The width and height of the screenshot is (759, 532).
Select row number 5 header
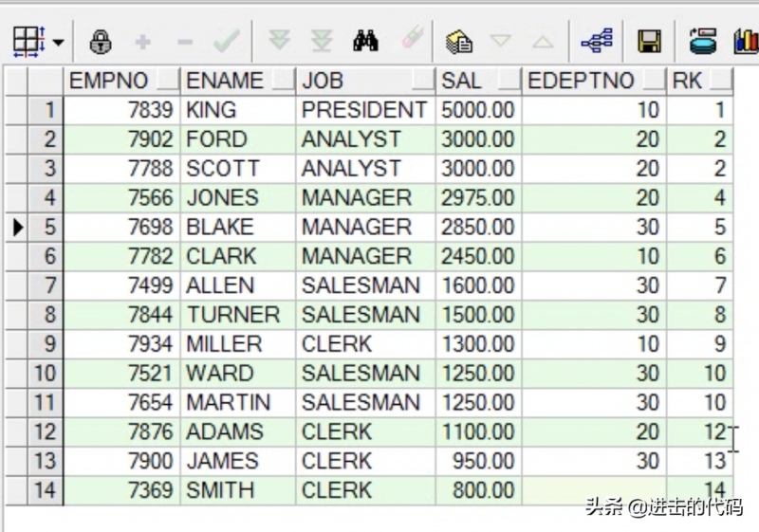46,227
